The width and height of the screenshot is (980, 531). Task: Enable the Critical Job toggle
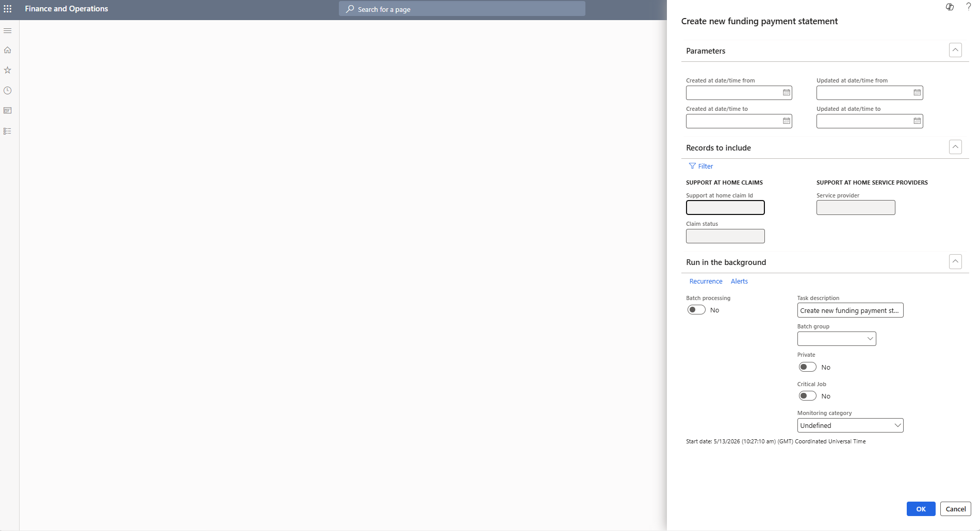point(807,396)
